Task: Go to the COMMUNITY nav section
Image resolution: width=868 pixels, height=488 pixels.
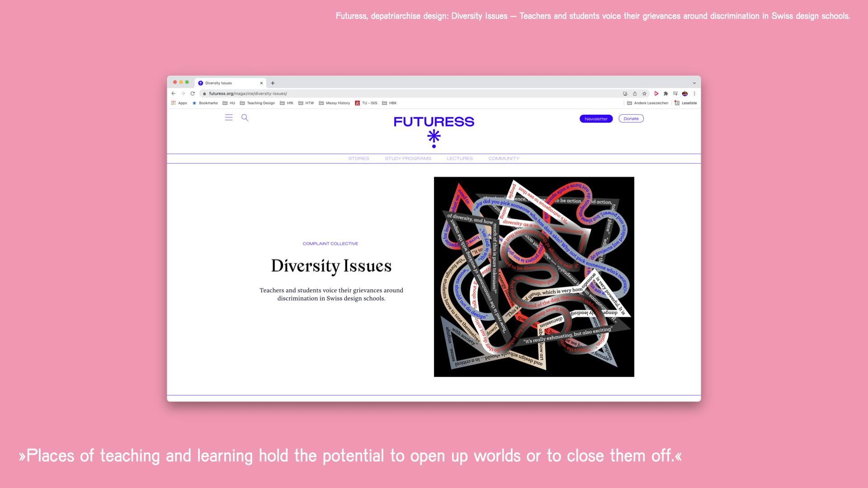Action: pyautogui.click(x=504, y=159)
